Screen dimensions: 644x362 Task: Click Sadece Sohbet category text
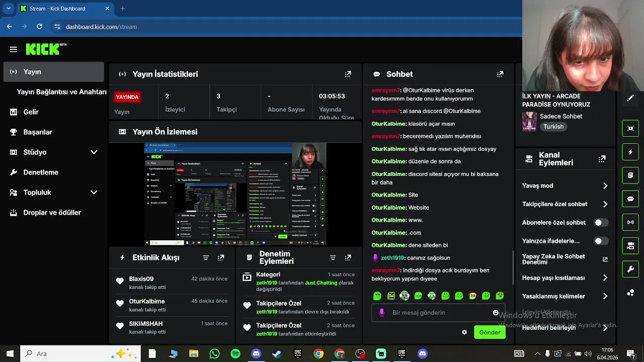coord(561,116)
